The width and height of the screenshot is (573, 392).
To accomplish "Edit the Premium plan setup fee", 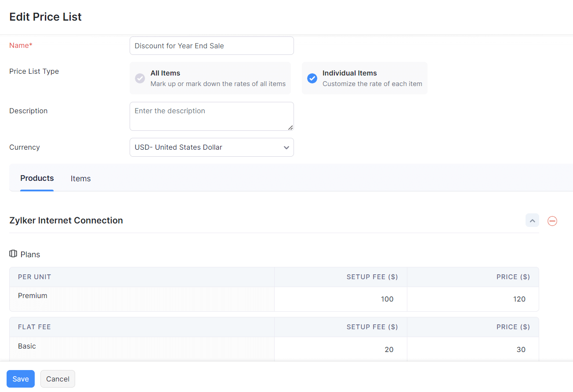I will pyautogui.click(x=341, y=299).
